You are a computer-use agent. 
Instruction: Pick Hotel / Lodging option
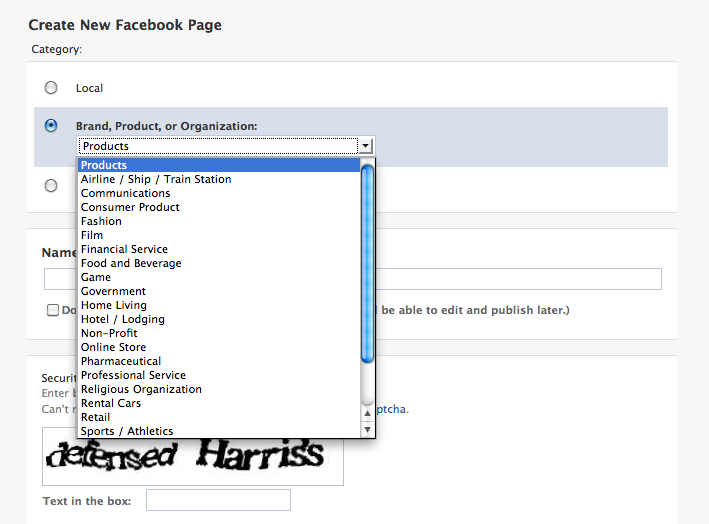point(219,319)
